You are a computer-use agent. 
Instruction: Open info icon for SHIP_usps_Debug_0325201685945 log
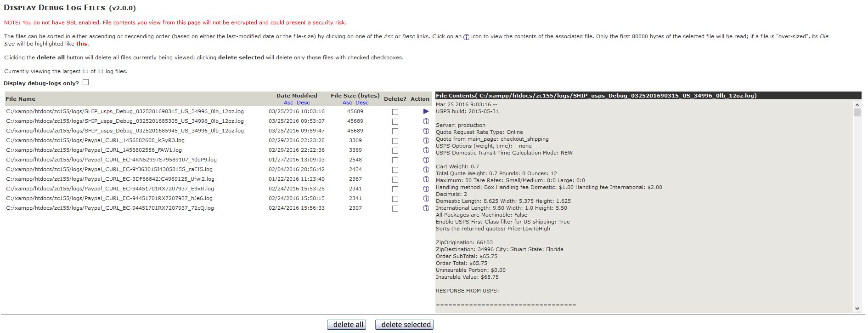point(426,131)
